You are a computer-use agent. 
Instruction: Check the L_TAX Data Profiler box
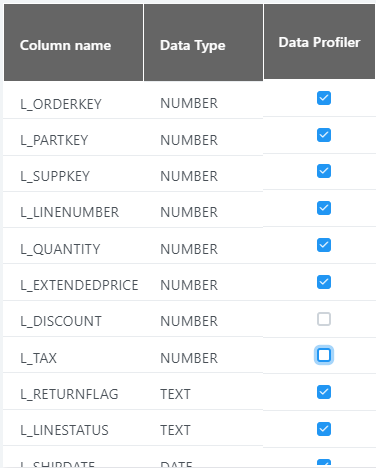[x=324, y=355]
